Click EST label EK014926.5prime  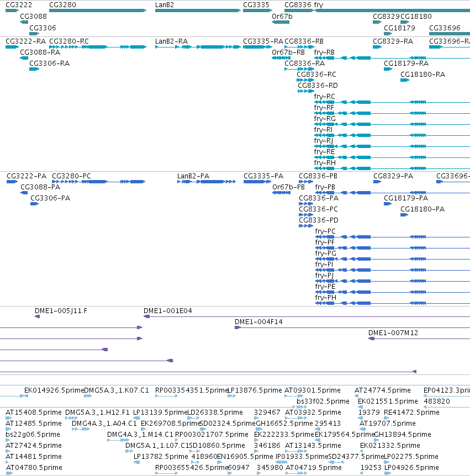[x=54, y=390]
